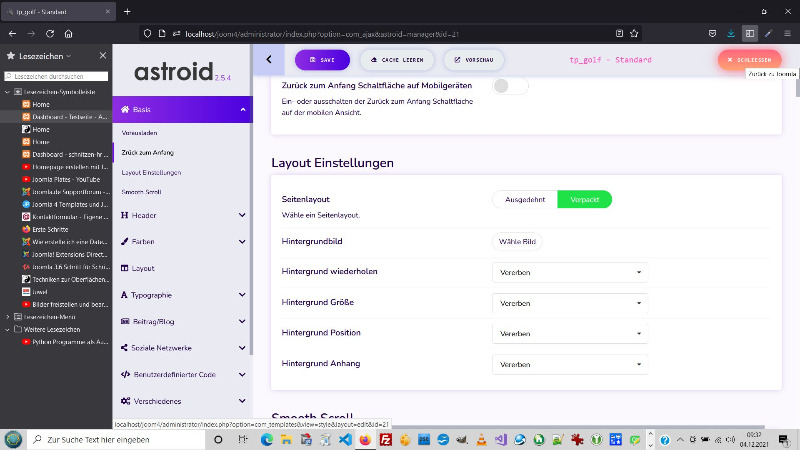Open FileZilla from taskbar
Screen dimensions: 800x450
[385, 439]
